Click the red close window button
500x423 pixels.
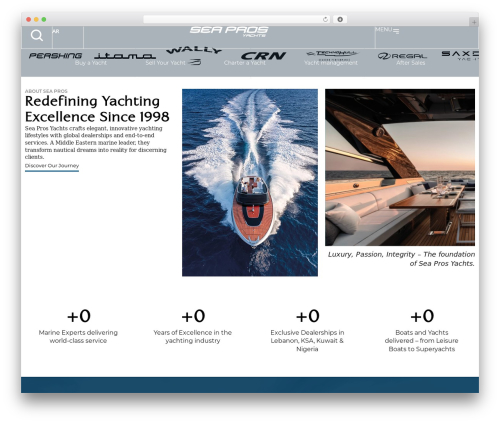point(29,19)
